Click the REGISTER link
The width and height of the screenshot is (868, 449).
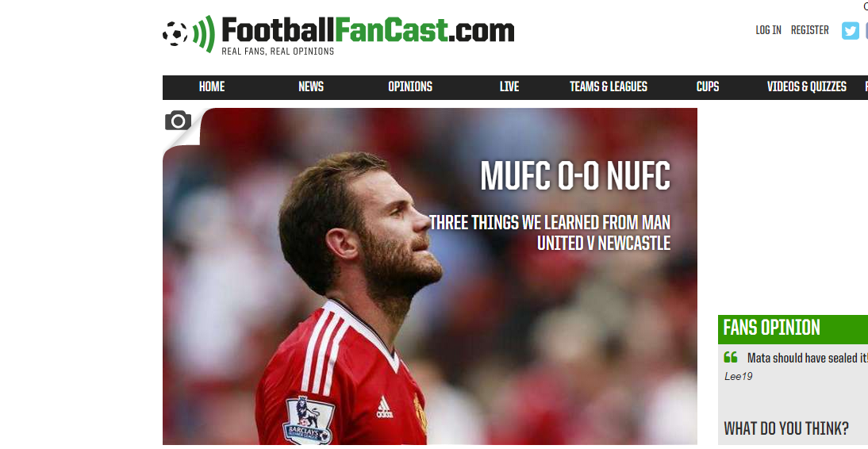810,30
